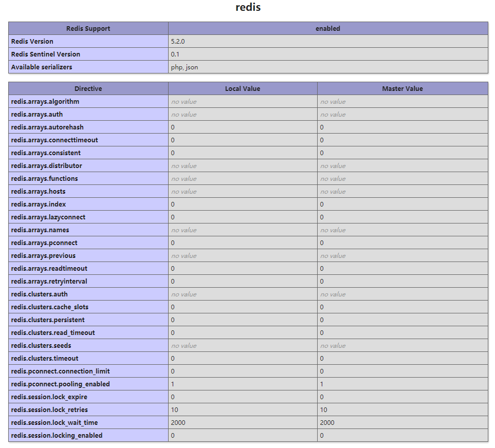495x448 pixels.
Task: Click local value '2000' of lock_wait_time
Action: pos(178,423)
